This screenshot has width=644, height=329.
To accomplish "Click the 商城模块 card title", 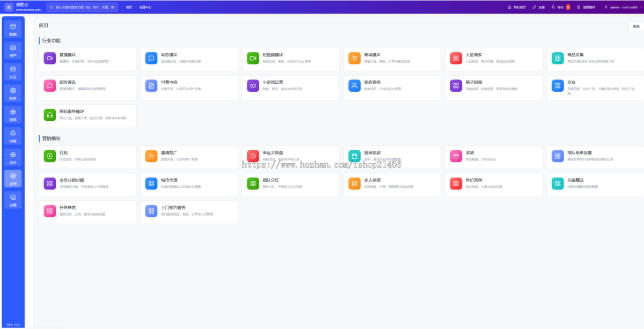I will click(372, 55).
